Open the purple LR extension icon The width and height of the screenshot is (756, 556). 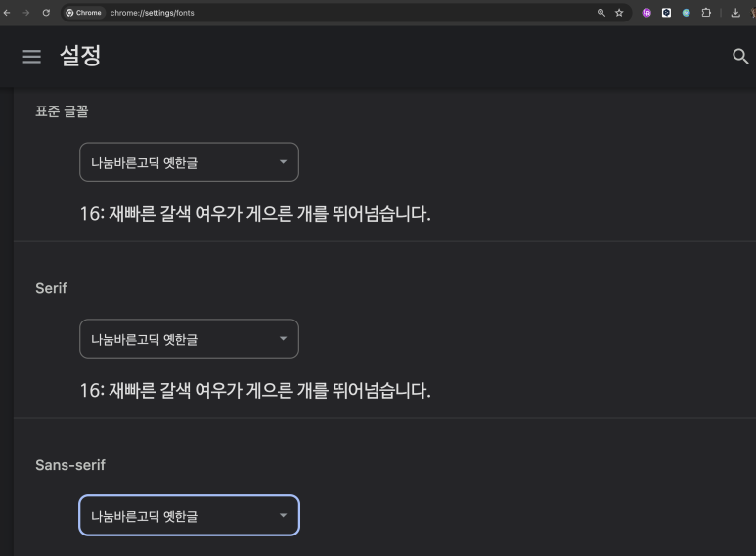coord(646,13)
